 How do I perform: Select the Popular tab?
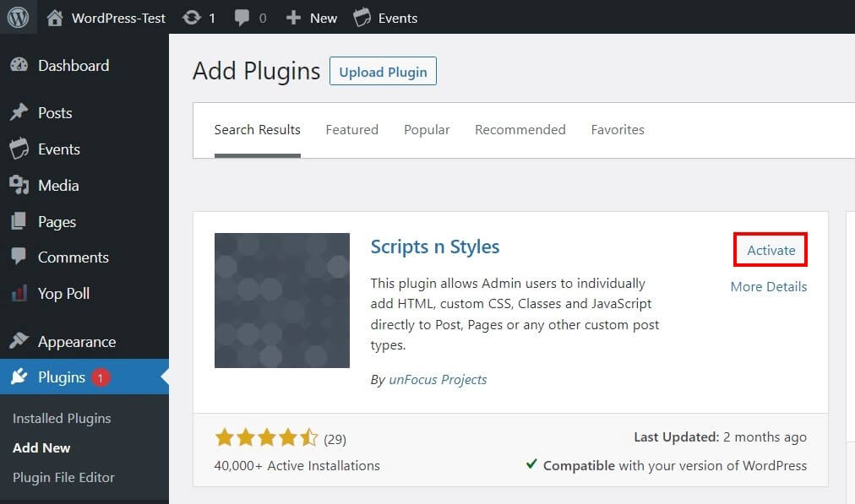coord(427,129)
